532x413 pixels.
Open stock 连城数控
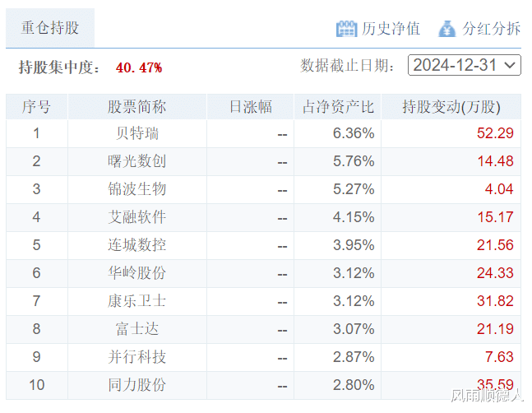coord(137,245)
